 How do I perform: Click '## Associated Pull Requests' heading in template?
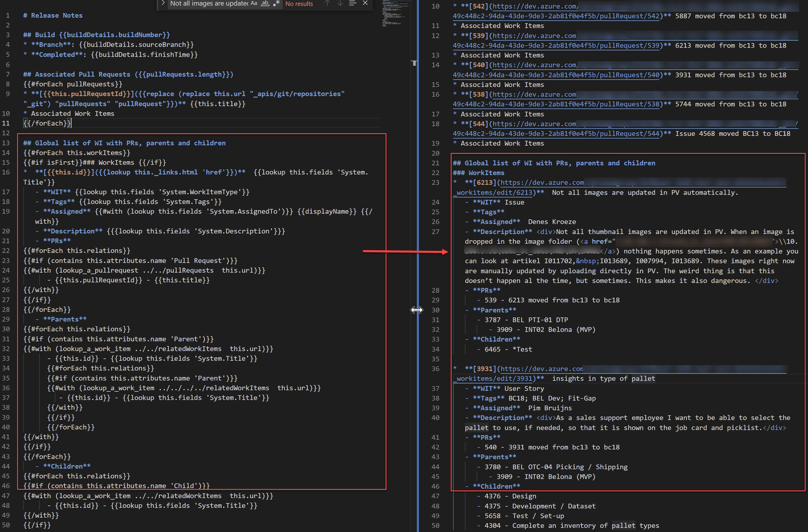point(128,74)
